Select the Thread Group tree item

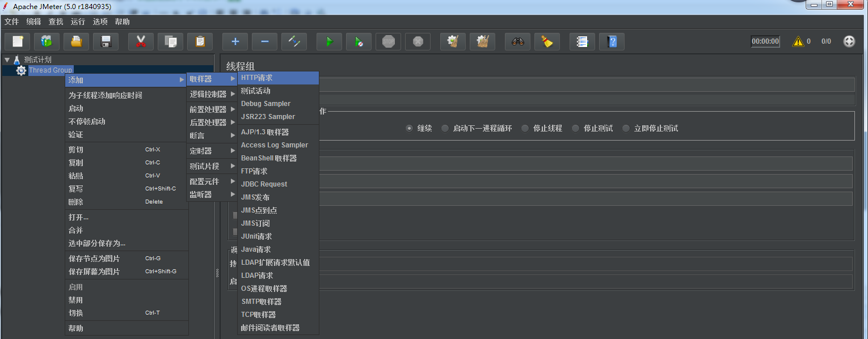pyautogui.click(x=50, y=70)
